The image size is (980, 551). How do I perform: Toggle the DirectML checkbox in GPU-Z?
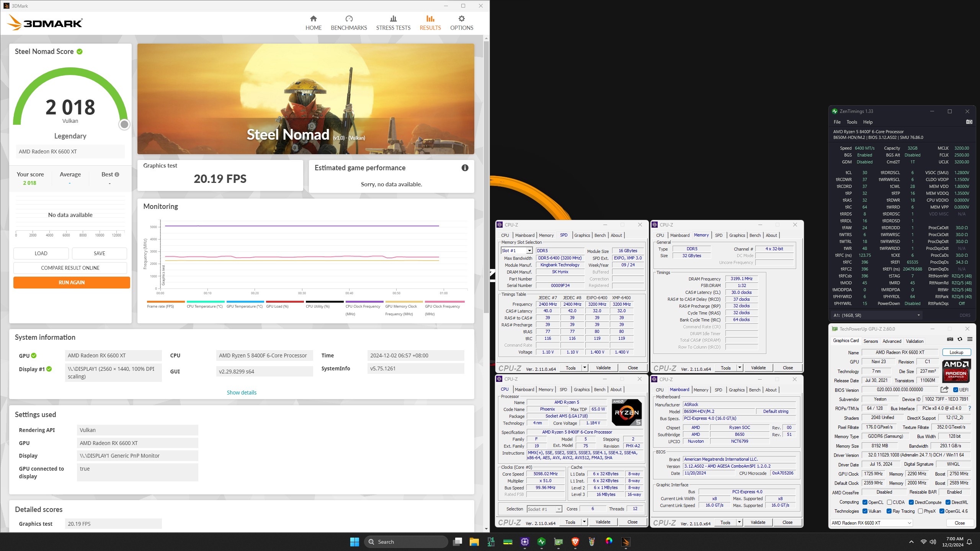coord(948,502)
